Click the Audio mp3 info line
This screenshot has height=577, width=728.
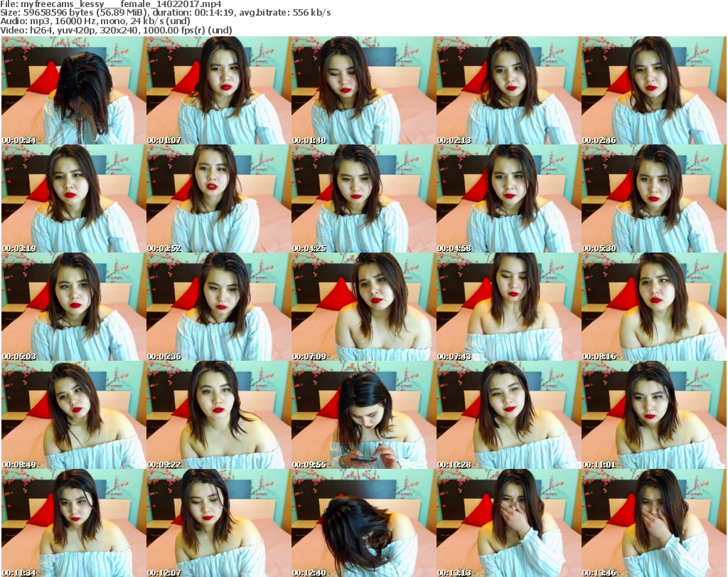(x=95, y=21)
